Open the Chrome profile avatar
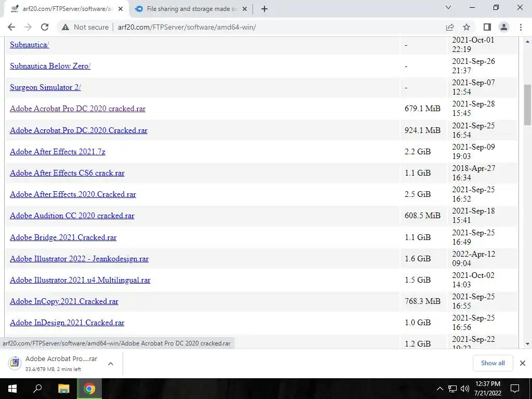The width and height of the screenshot is (532, 399). pos(504,27)
